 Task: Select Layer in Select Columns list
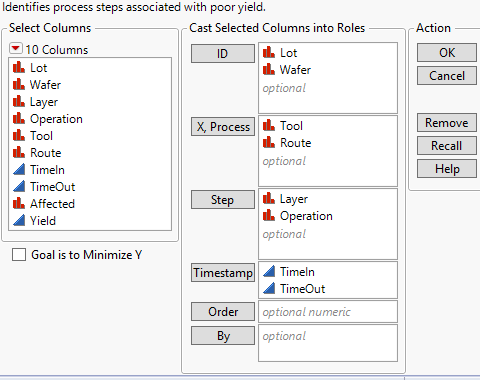(x=90, y=102)
